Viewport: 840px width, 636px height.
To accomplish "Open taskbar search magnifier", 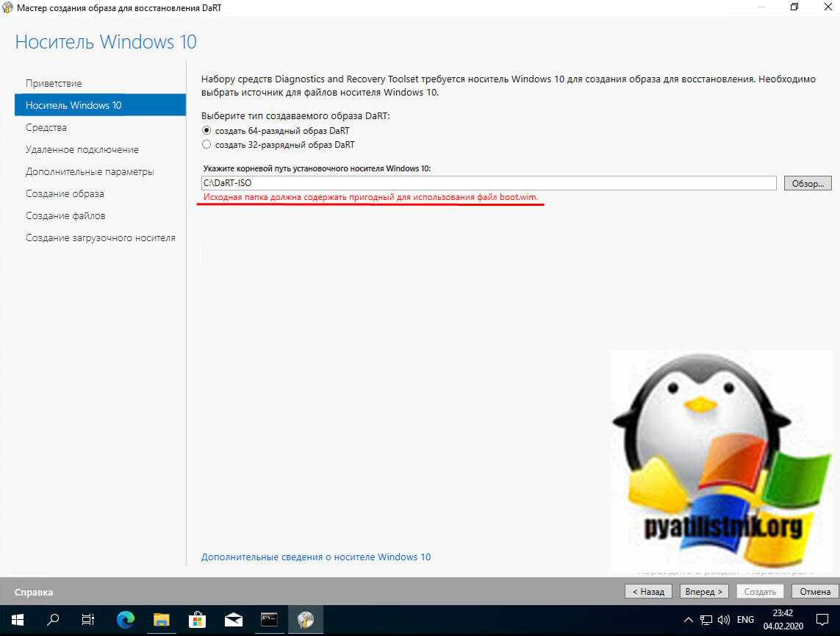I will 53,620.
